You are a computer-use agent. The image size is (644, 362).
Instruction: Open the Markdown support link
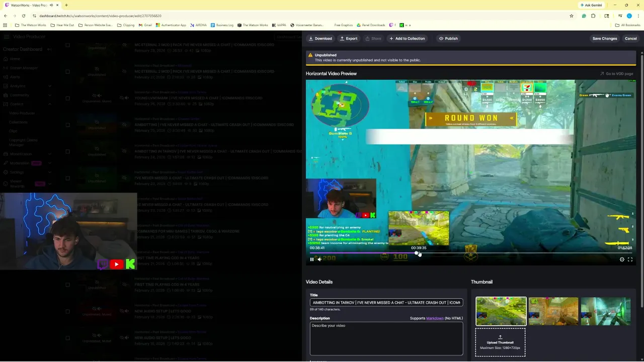(435, 318)
